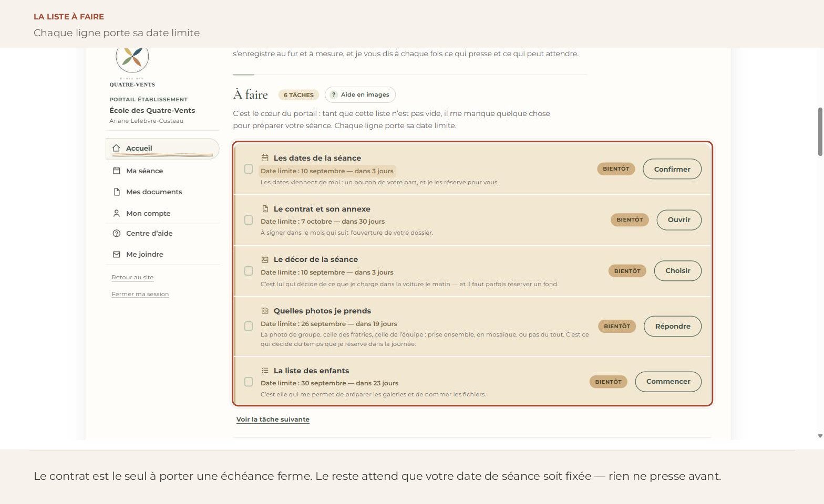Click the scrollbar down arrow
The height and width of the screenshot is (504, 824).
pyautogui.click(x=820, y=436)
